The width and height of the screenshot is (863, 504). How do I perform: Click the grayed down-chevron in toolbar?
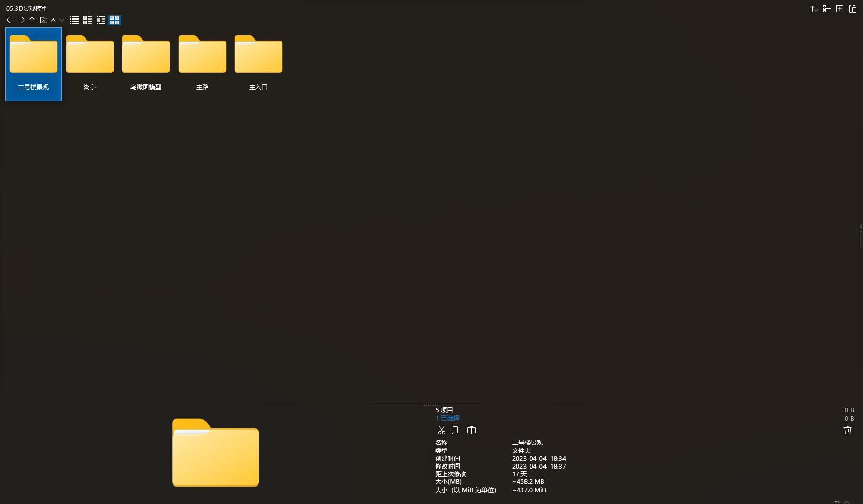point(62,20)
